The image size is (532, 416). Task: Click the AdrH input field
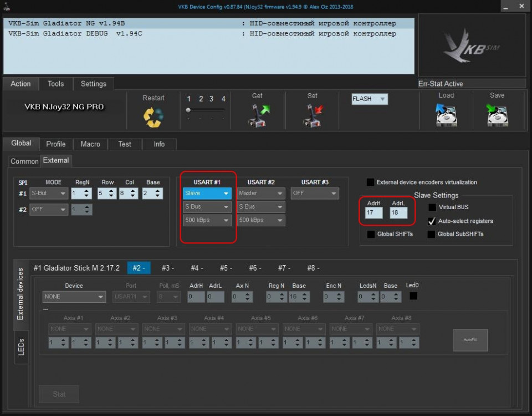point(374,213)
